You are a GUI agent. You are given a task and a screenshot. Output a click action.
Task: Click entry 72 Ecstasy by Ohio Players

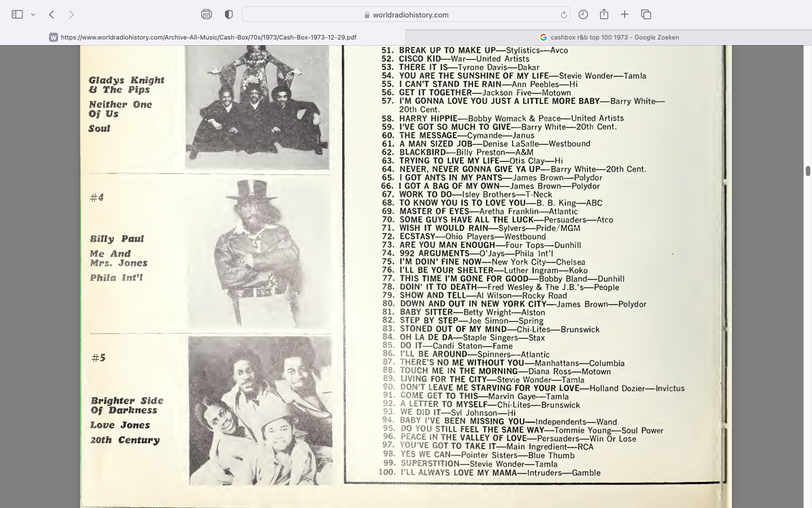464,237
